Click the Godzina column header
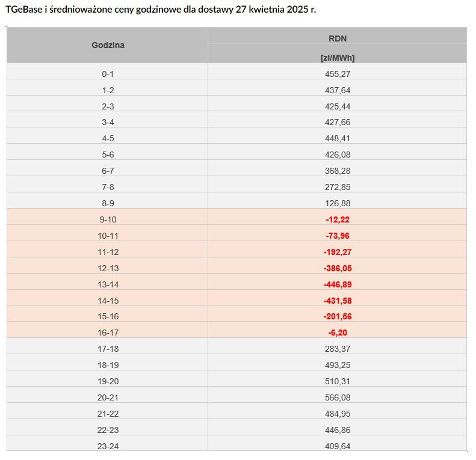The width and height of the screenshot is (476, 460). click(x=108, y=45)
